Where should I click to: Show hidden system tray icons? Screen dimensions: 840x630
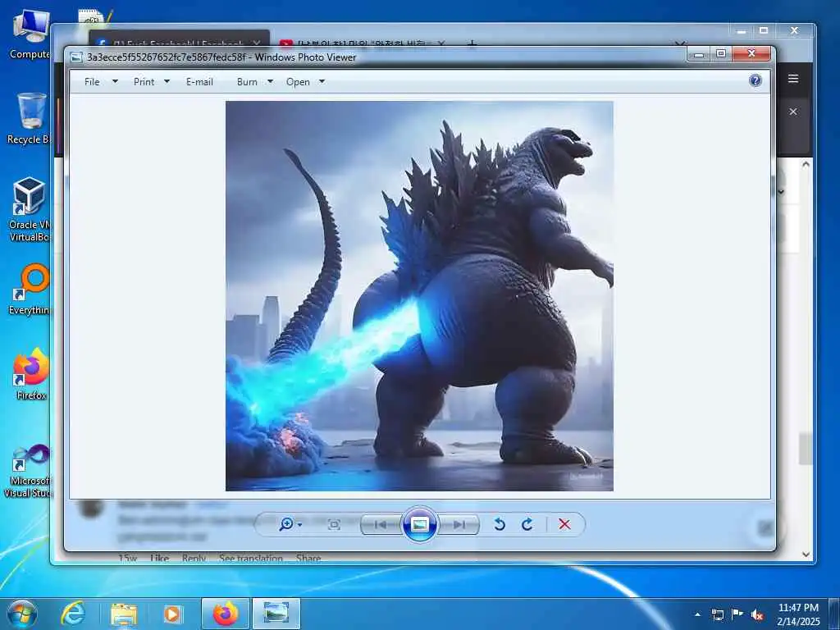click(697, 614)
